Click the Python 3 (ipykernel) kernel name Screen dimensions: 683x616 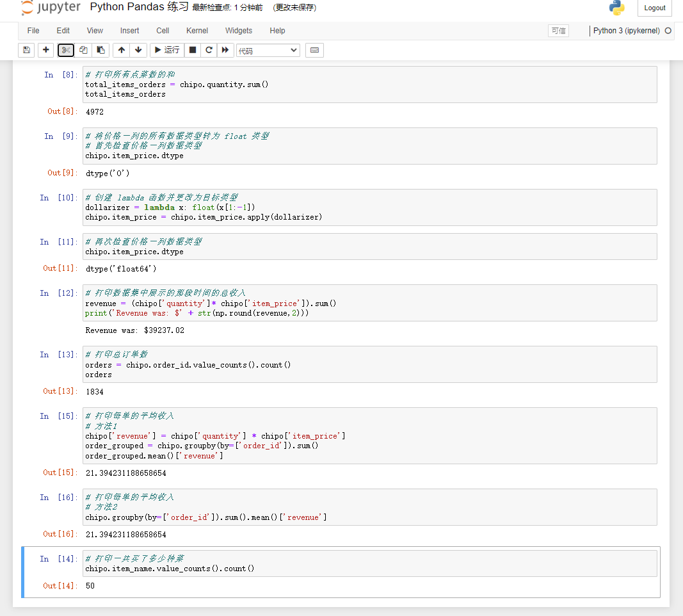point(627,31)
